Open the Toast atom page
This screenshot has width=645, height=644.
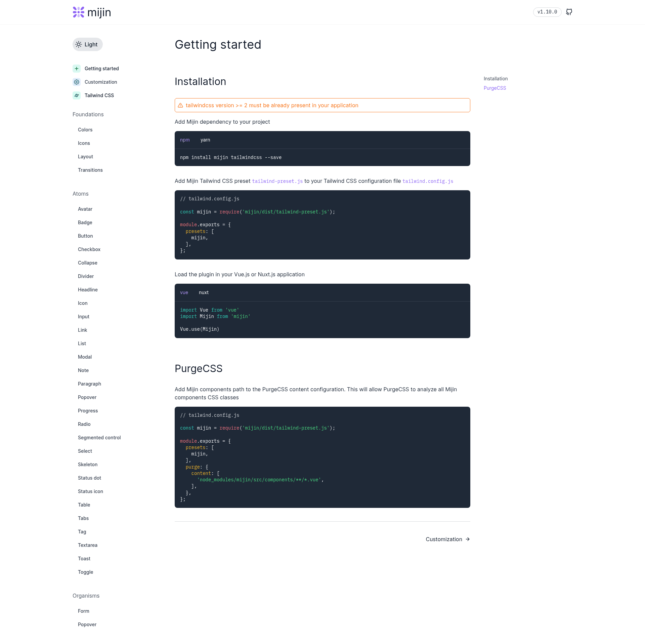pos(84,559)
